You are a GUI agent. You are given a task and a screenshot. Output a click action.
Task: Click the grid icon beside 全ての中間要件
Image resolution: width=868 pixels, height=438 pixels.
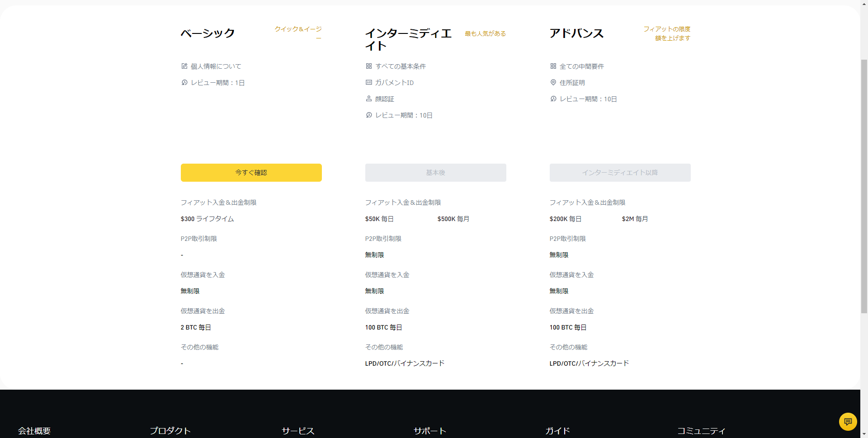(x=553, y=66)
